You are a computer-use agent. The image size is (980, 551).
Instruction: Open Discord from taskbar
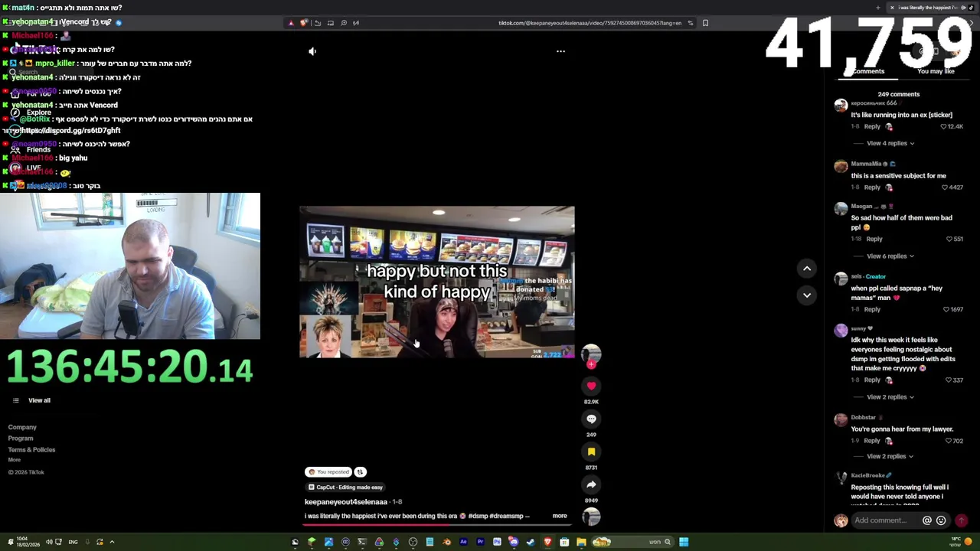[x=514, y=542]
